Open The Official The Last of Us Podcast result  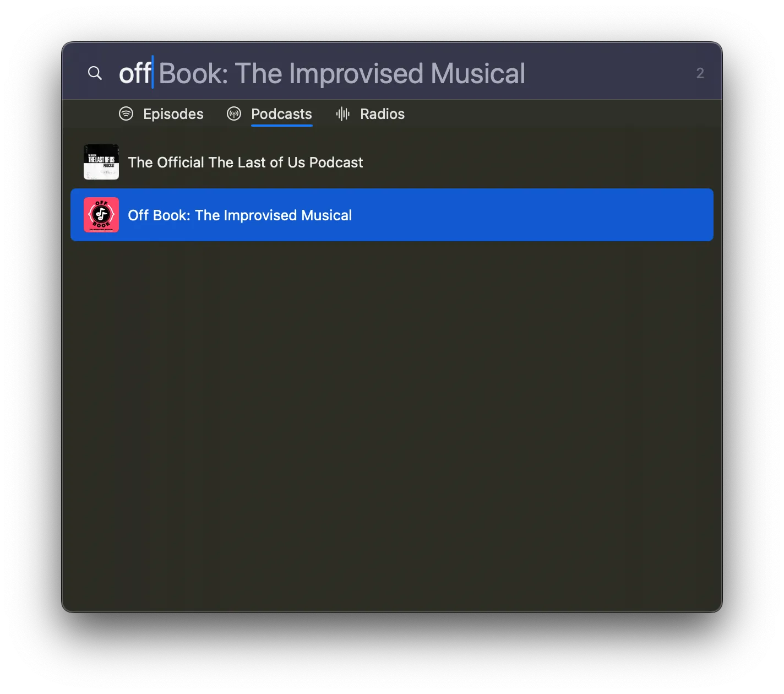[392, 162]
